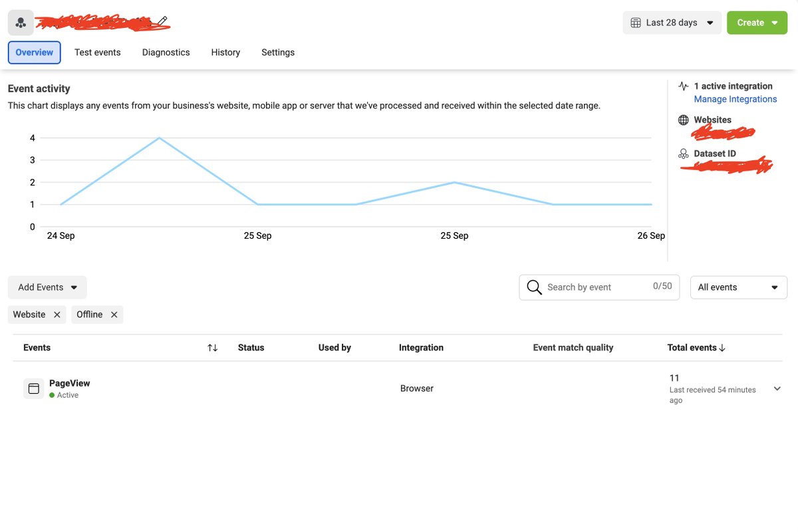Click the Websites globe icon
The width and height of the screenshot is (798, 532).
[683, 120]
